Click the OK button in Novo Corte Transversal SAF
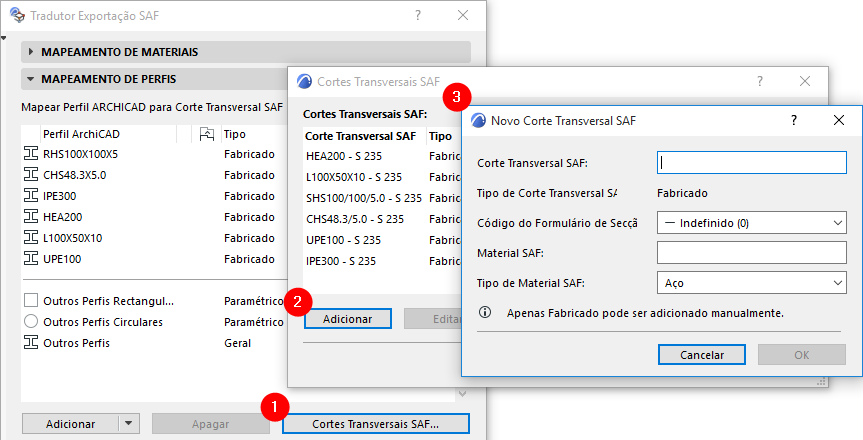This screenshot has width=863, height=440. (802, 355)
